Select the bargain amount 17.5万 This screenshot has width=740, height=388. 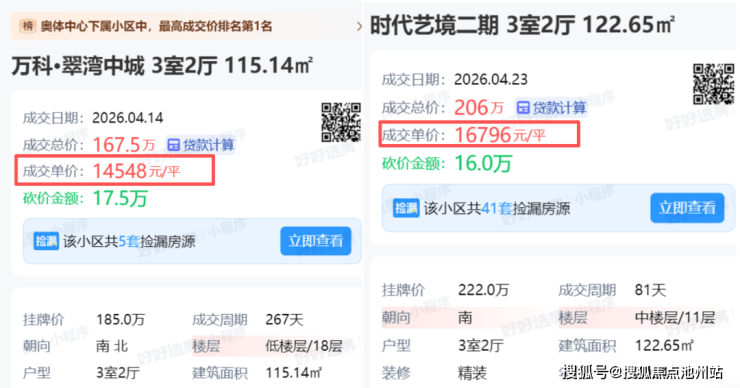[120, 198]
